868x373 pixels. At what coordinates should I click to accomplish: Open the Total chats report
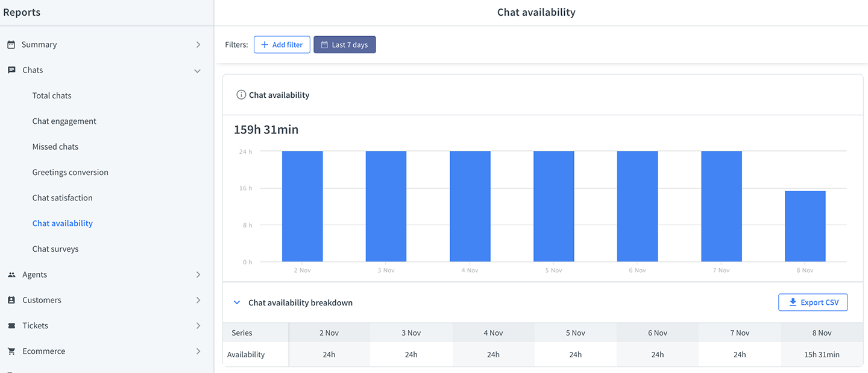52,95
